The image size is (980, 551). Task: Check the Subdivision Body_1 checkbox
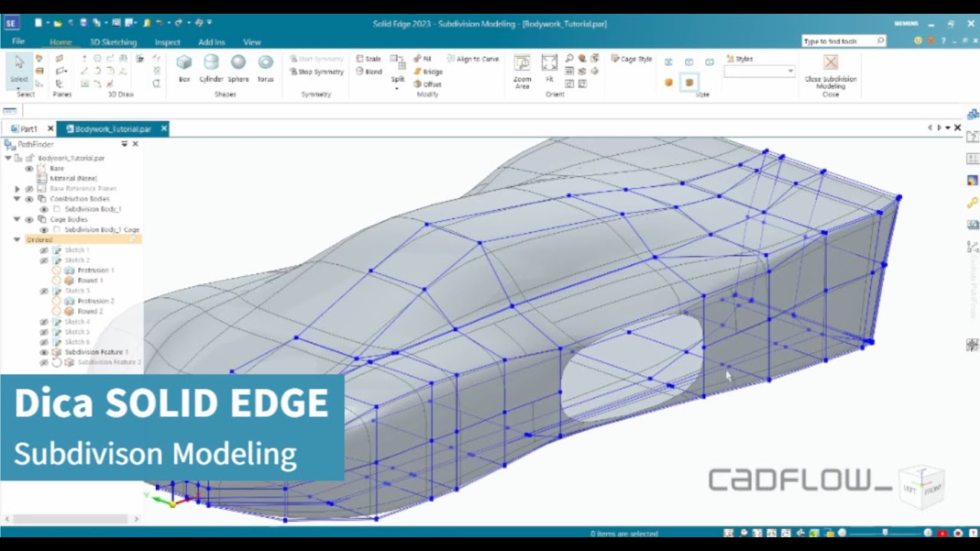tap(57, 209)
